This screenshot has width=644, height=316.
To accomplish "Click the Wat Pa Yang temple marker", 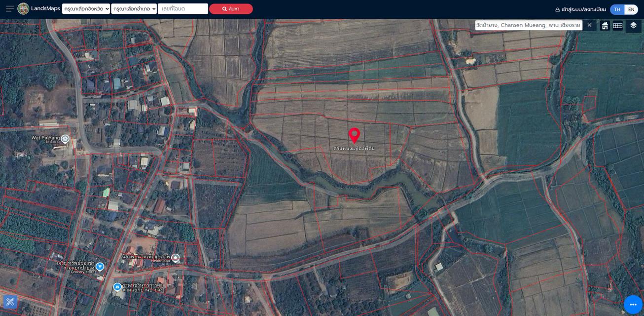I will (x=65, y=138).
